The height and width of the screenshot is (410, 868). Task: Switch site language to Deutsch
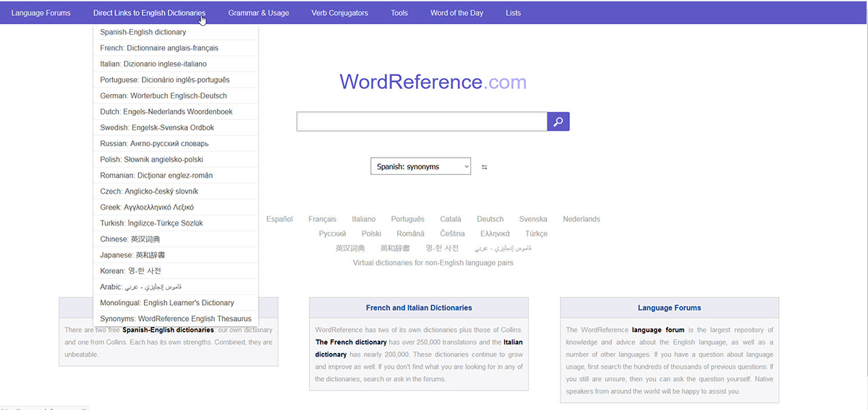pos(490,219)
